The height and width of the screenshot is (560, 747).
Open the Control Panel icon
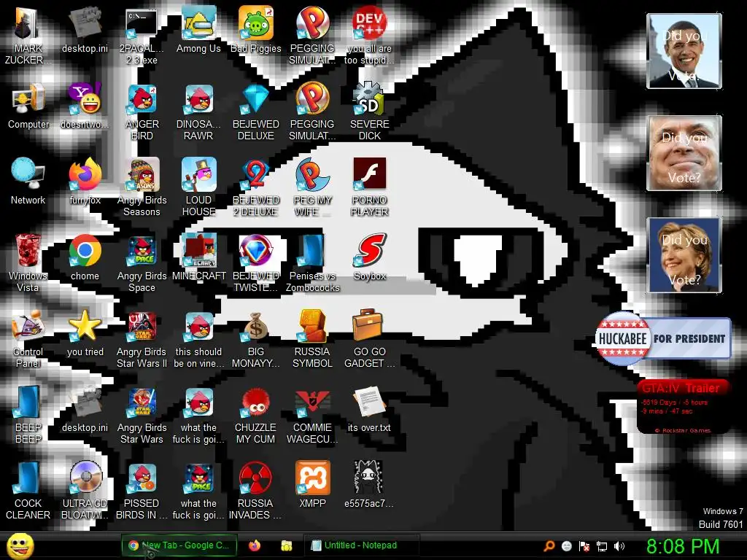(28, 338)
